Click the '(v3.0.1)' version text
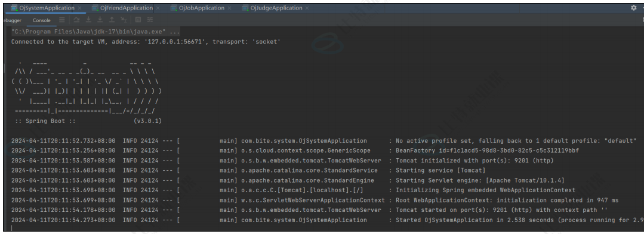This screenshot has height=234, width=644. pos(147,121)
